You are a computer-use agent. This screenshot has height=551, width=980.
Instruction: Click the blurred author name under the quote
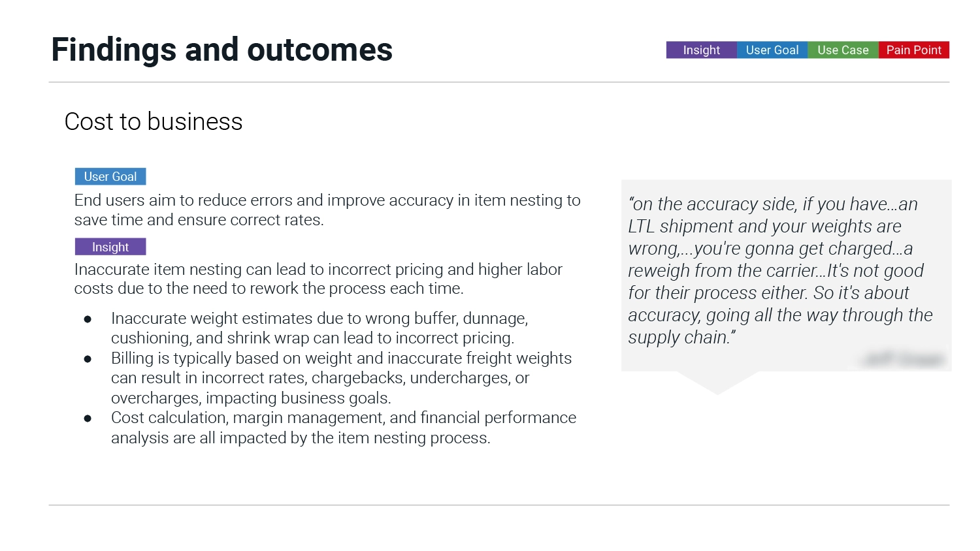[x=904, y=359]
